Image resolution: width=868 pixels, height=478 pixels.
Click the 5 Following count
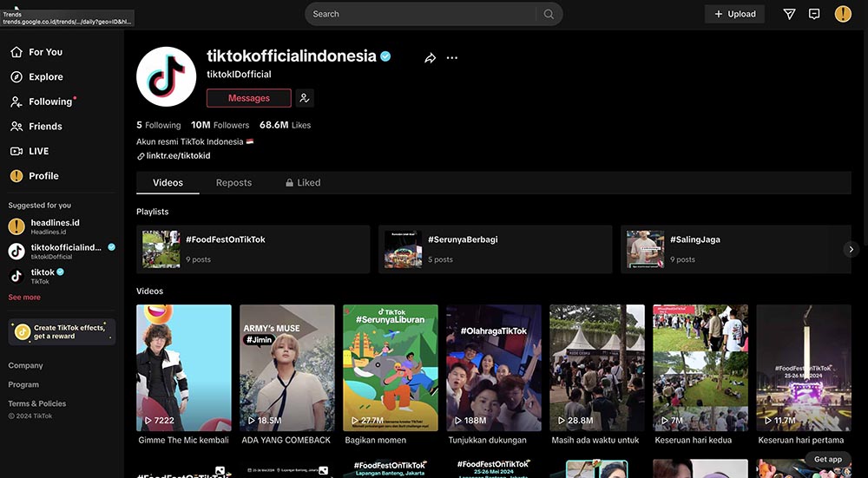[158, 125]
